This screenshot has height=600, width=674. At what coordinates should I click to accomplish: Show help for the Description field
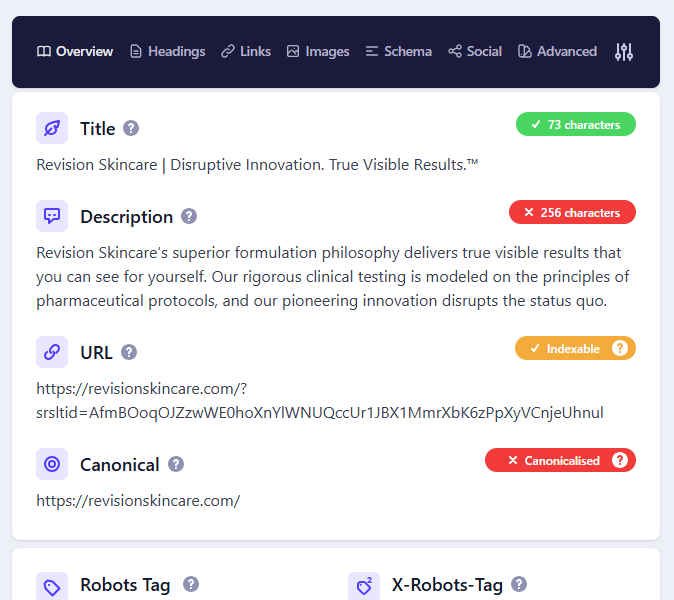point(189,216)
